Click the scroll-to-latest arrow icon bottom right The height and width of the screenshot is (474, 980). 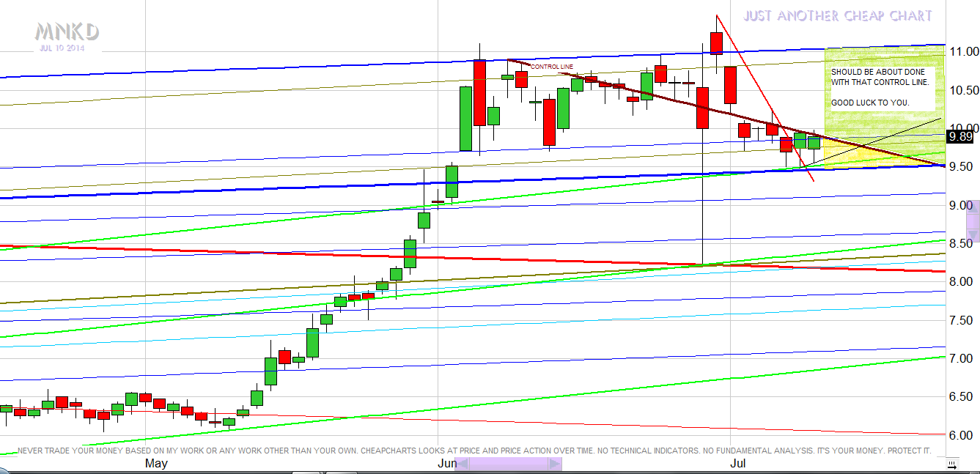click(x=952, y=464)
